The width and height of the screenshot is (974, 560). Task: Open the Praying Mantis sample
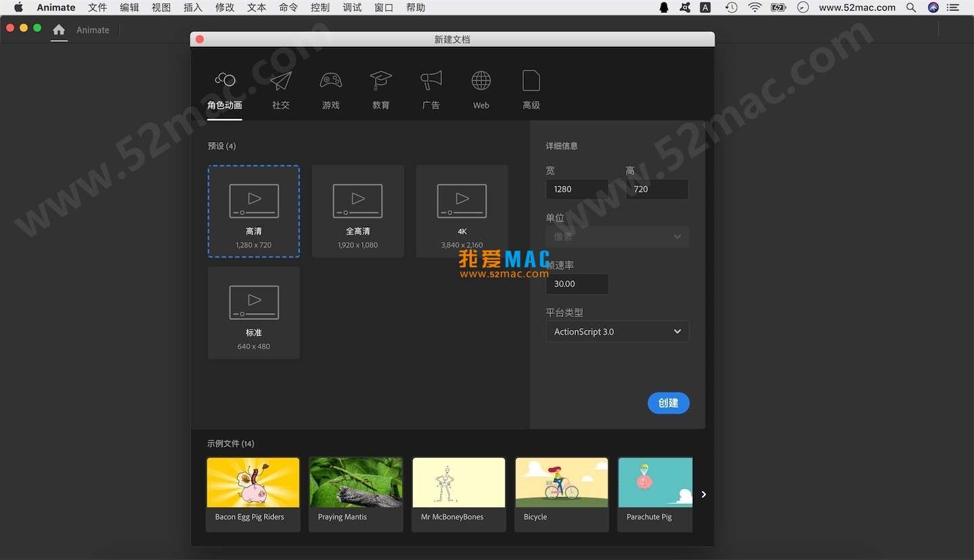[356, 494]
